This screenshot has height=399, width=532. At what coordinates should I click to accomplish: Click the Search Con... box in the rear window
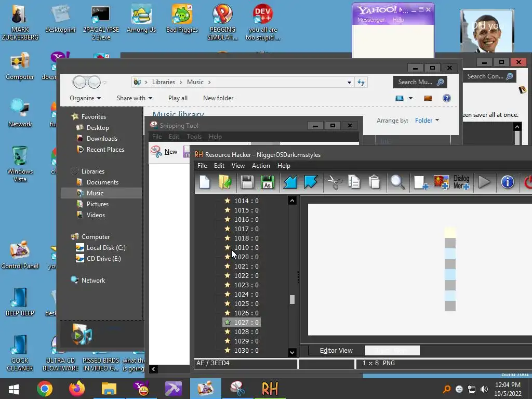pyautogui.click(x=489, y=76)
